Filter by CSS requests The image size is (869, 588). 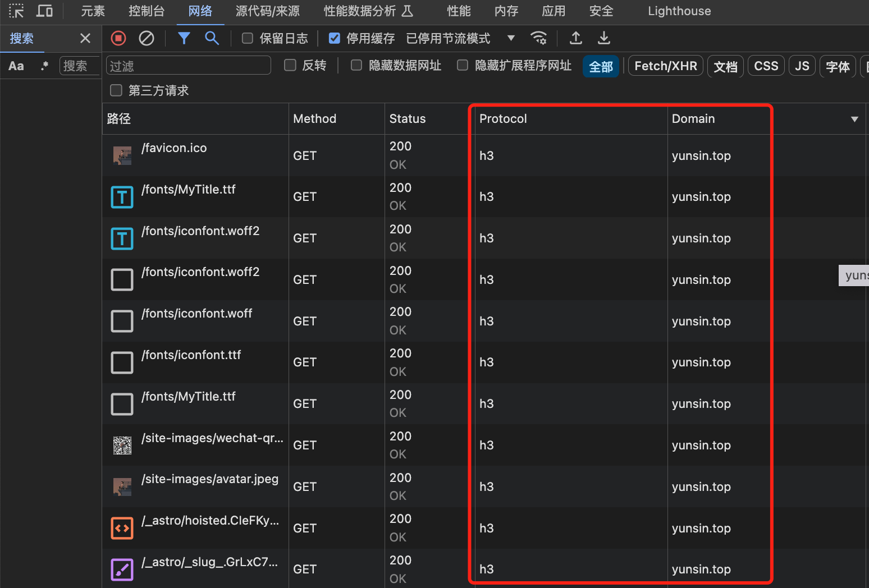pyautogui.click(x=766, y=66)
